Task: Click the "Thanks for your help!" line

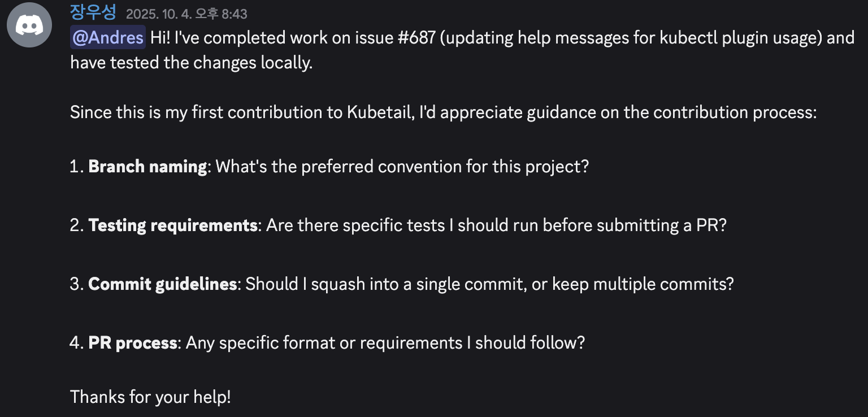Action: pyautogui.click(x=150, y=397)
